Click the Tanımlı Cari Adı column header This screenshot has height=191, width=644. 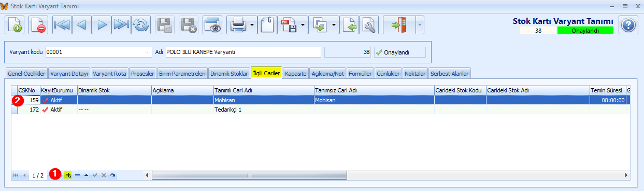[263, 90]
